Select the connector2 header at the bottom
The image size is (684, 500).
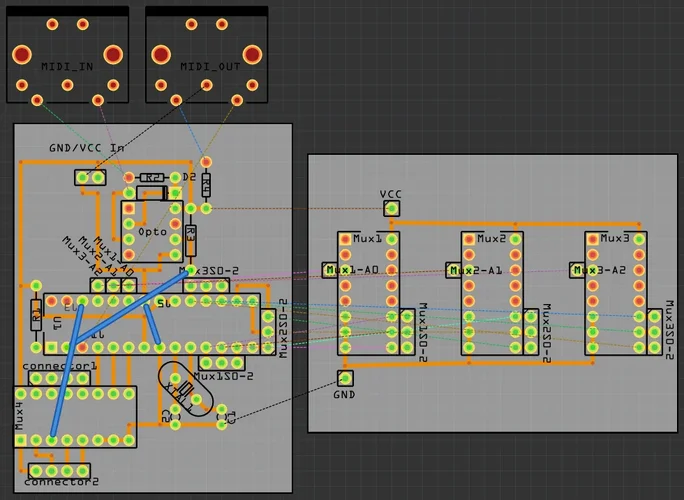60,470
